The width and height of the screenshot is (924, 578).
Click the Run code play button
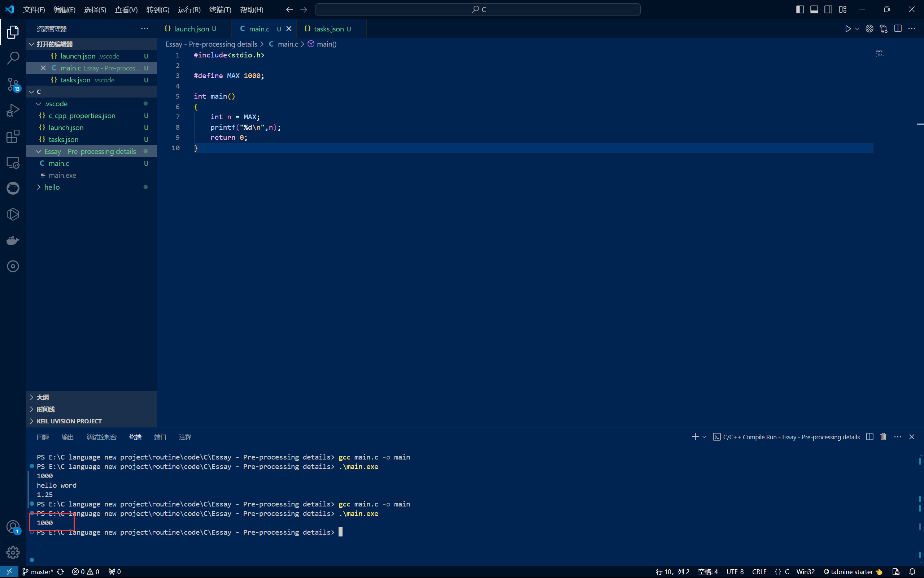pyautogui.click(x=847, y=29)
